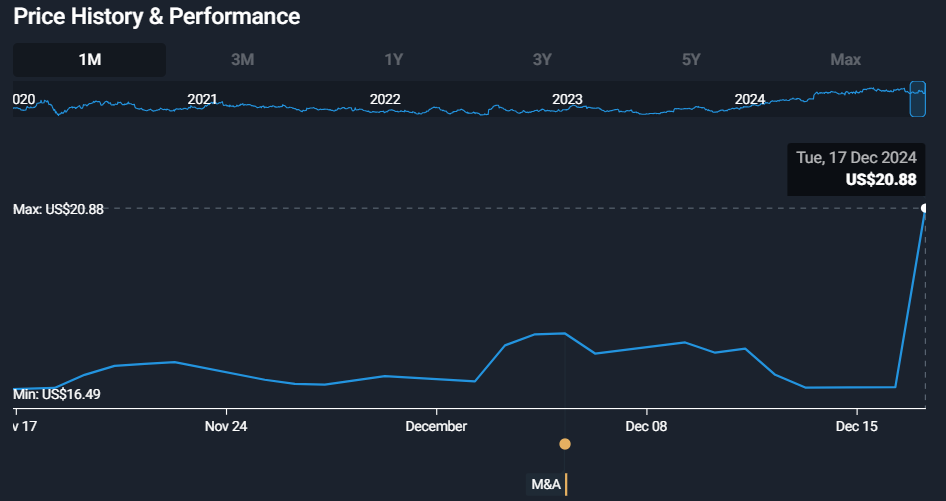This screenshot has width=946, height=501.
Task: Select the Max time range tab
Action: pos(845,60)
